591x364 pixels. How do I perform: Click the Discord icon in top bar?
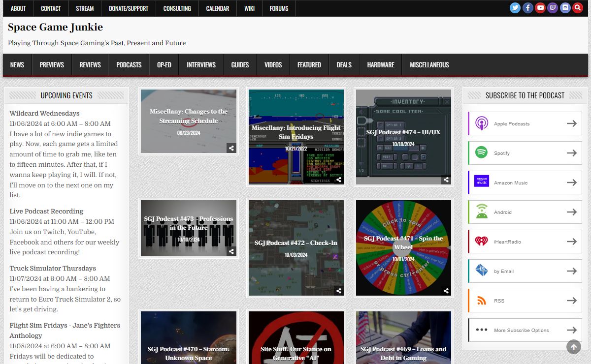click(x=565, y=8)
